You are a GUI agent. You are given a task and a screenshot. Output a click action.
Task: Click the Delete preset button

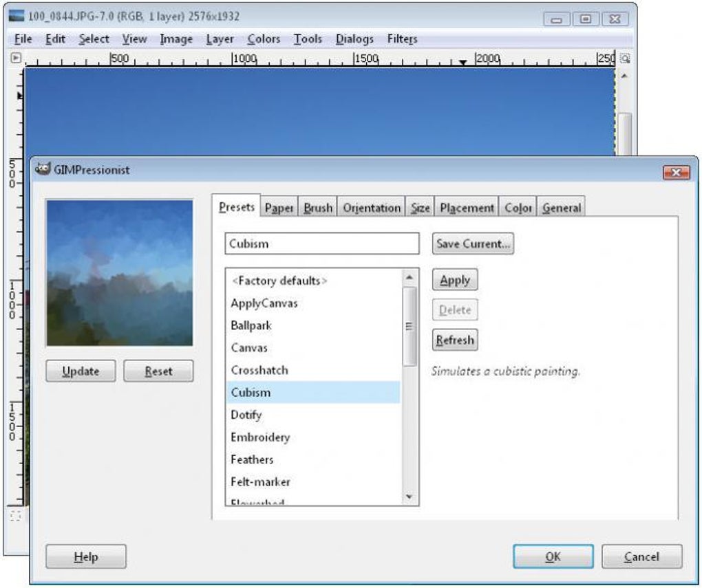455,309
